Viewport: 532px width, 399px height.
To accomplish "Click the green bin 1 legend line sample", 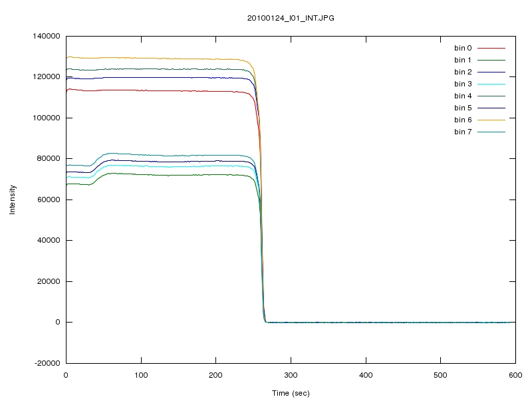I will click(x=491, y=60).
